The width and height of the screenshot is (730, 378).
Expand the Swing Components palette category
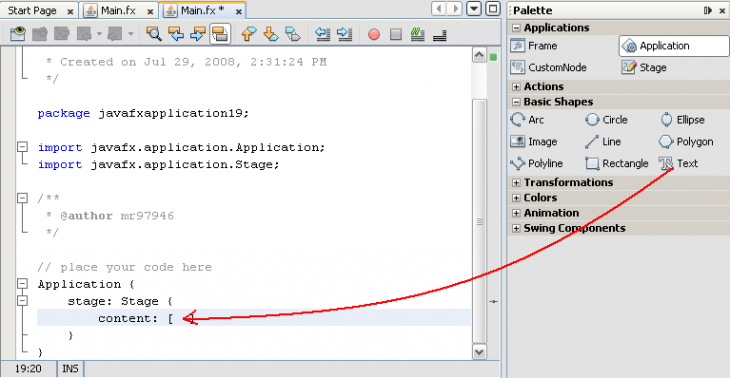pyautogui.click(x=516, y=229)
